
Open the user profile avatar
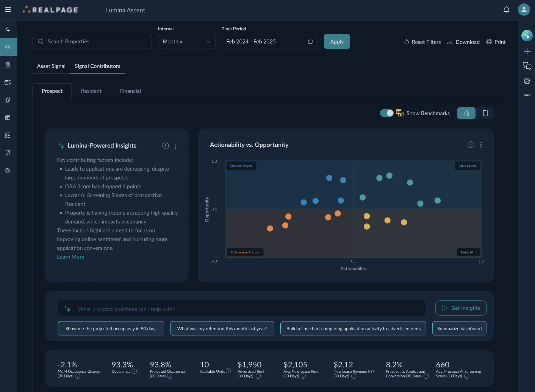(524, 10)
